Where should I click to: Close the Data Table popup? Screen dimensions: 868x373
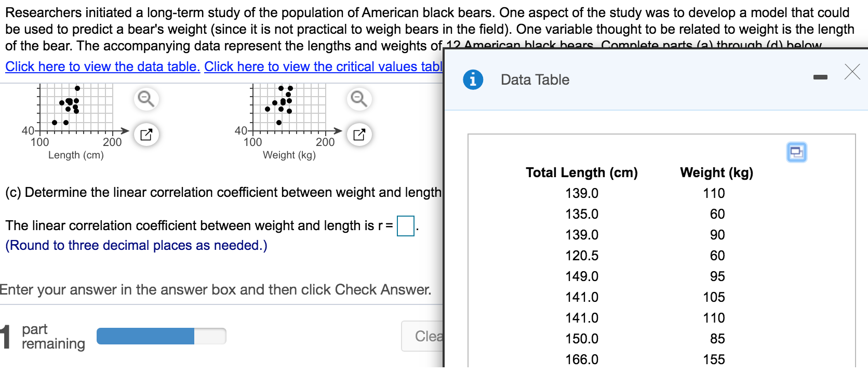(851, 72)
